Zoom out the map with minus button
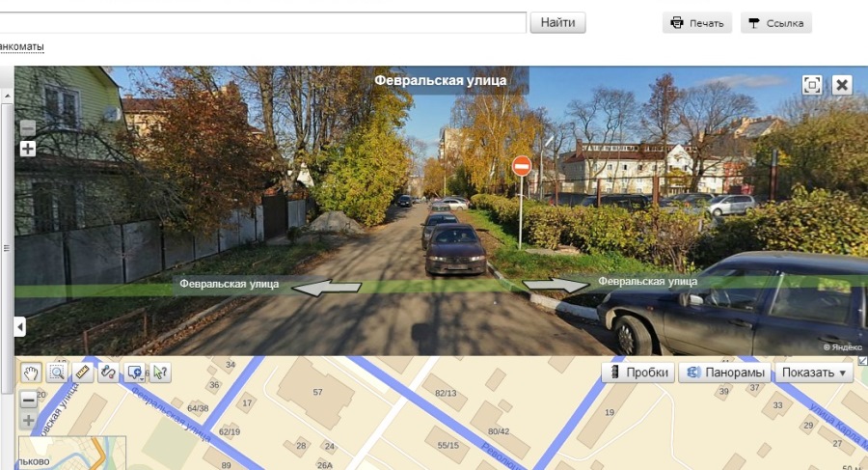Image resolution: width=868 pixels, height=470 pixels. [x=28, y=399]
